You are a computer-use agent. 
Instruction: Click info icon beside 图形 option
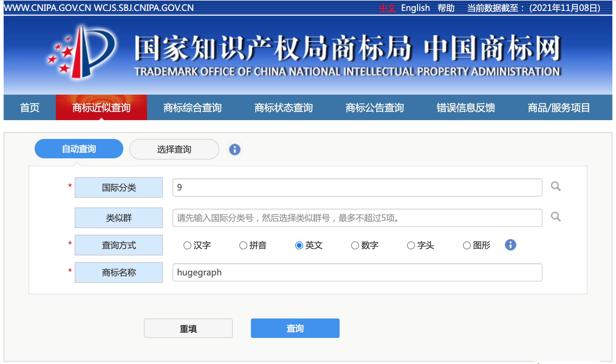click(510, 245)
